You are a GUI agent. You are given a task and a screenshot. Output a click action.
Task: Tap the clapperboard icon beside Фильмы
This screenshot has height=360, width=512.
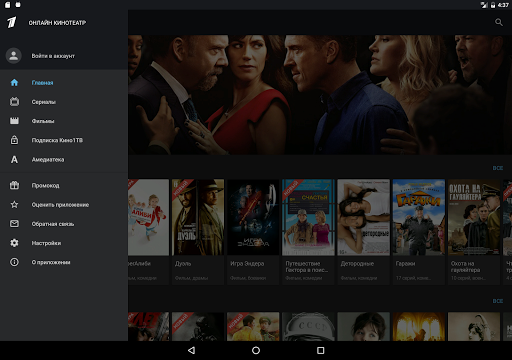tap(14, 121)
